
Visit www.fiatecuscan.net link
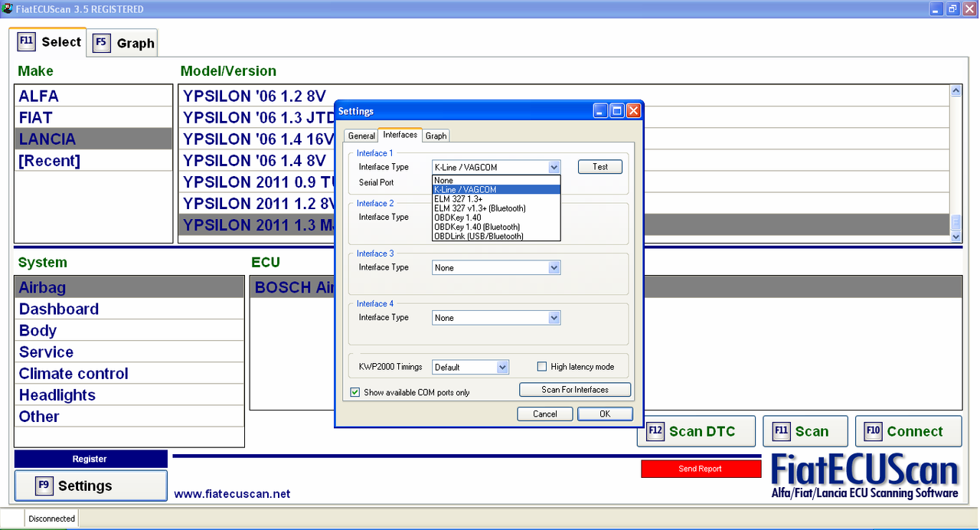pyautogui.click(x=232, y=494)
